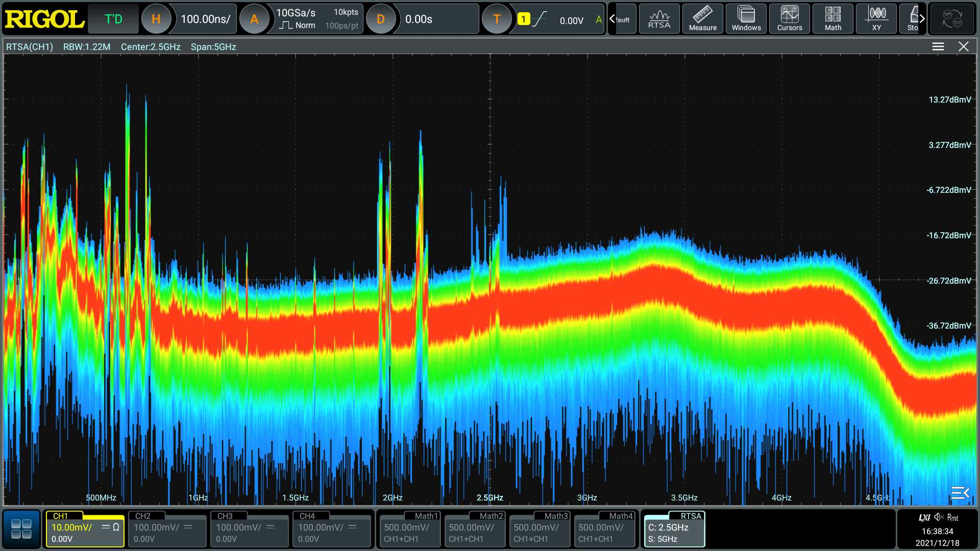This screenshot has height=551, width=980.
Task: Enable the Math1 channel
Action: pos(408,529)
